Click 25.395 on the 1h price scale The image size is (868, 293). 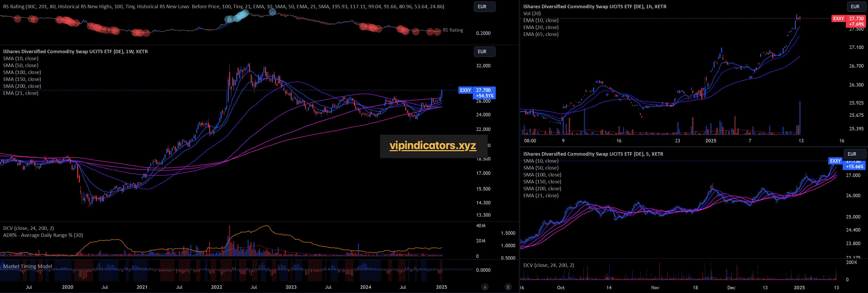click(856, 129)
